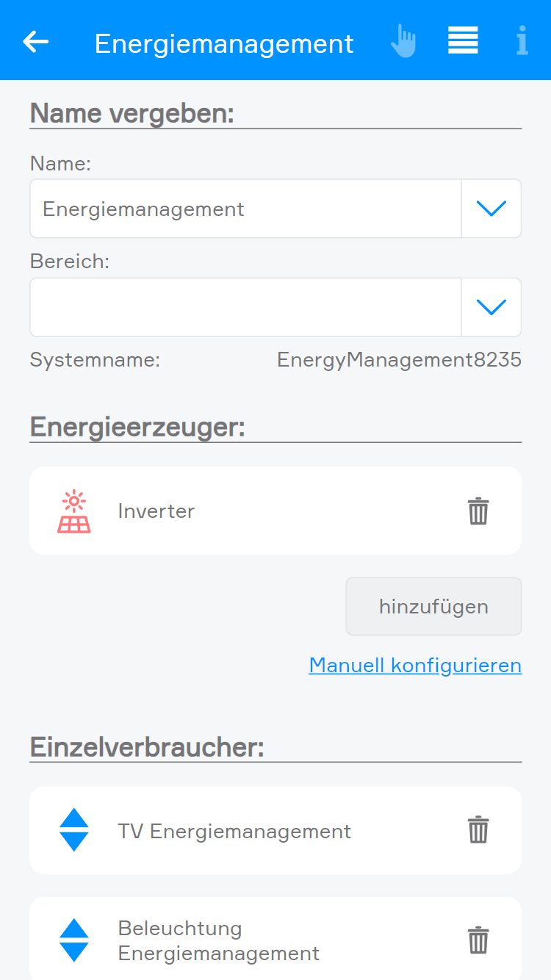This screenshot has height=980, width=551.
Task: Move TV Energiemanagement up in order
Action: pyautogui.click(x=73, y=818)
